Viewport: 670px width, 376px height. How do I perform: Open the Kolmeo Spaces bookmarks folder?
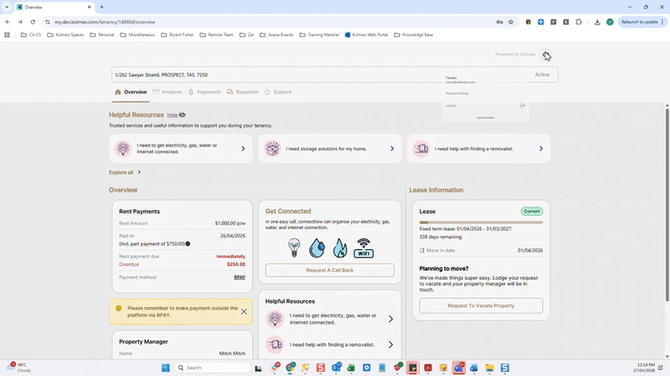point(65,35)
